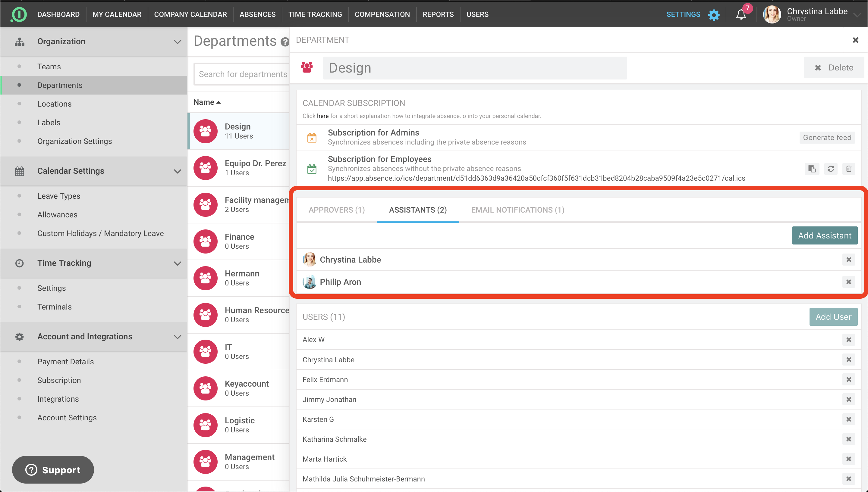Copy the employee subscription feed URL
Image resolution: width=868 pixels, height=492 pixels.
[x=812, y=169]
